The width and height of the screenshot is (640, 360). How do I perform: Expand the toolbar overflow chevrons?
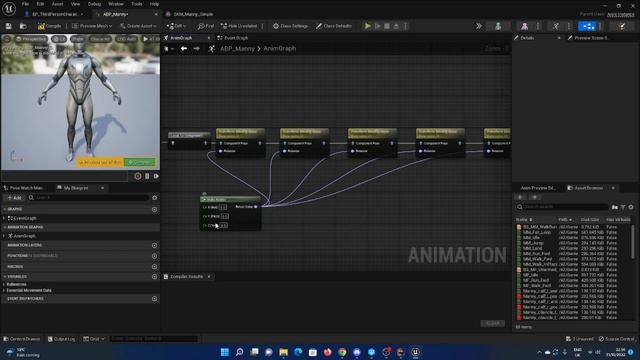479,26
